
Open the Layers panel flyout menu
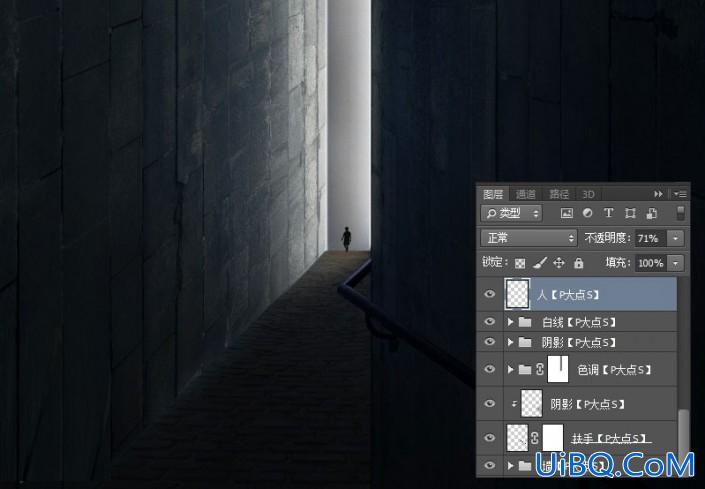680,194
